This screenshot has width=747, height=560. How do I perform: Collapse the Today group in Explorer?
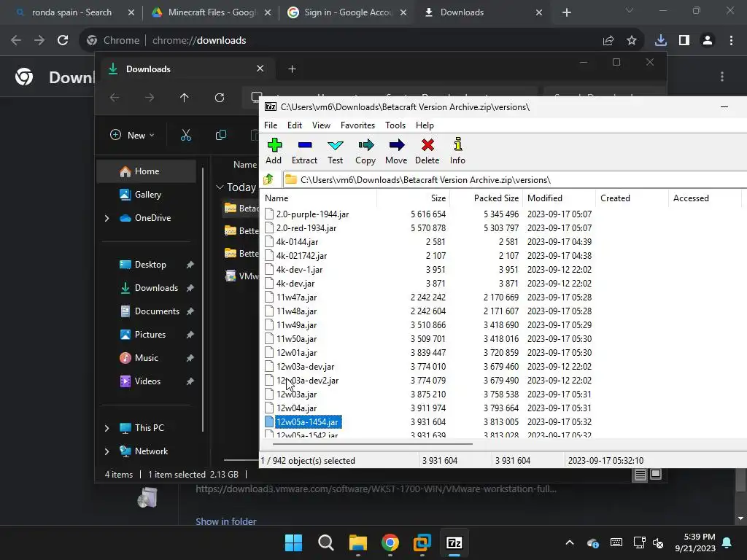(220, 187)
